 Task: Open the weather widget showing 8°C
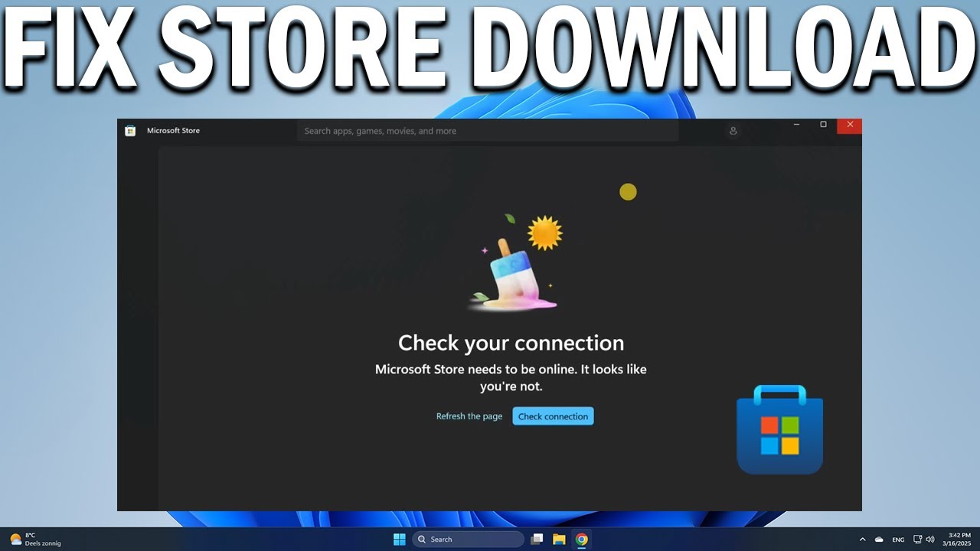click(35, 540)
